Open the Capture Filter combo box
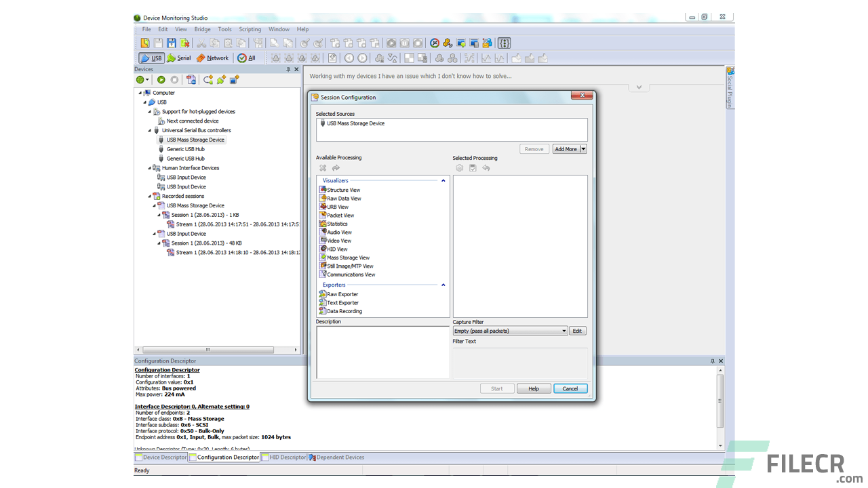This screenshot has width=868, height=488. click(x=510, y=331)
